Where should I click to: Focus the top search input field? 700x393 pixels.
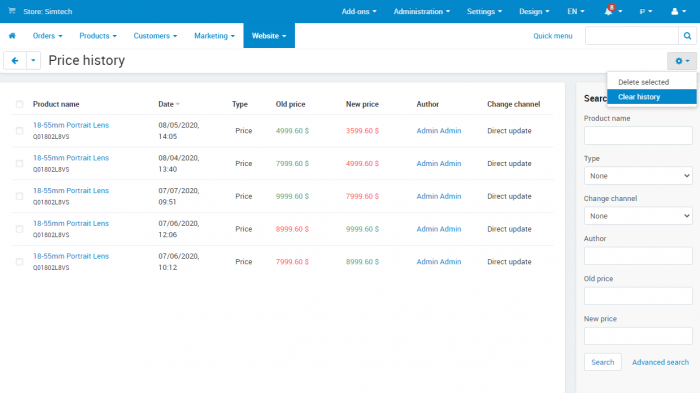pos(632,36)
